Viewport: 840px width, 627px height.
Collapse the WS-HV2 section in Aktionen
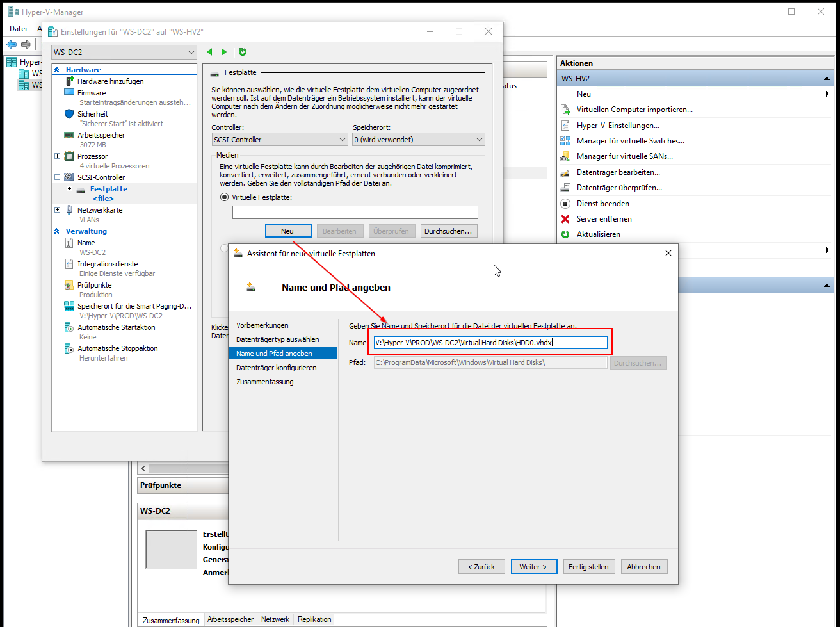[827, 79]
